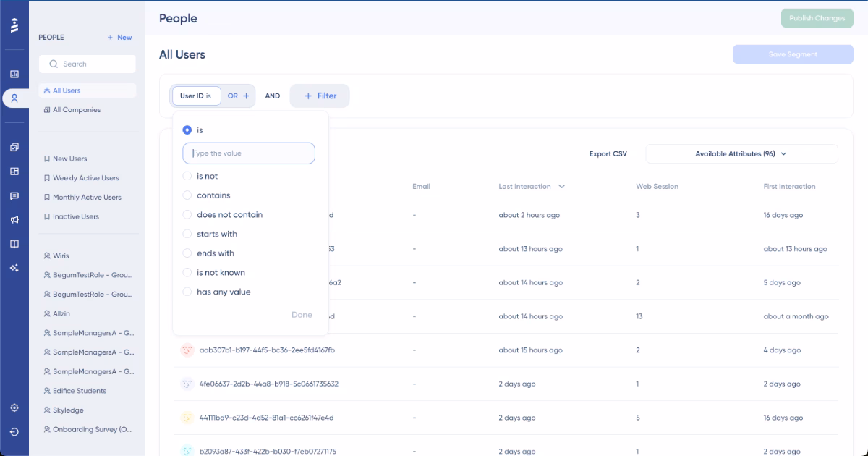Click the logout icon at sidebar bottom

coord(14,432)
